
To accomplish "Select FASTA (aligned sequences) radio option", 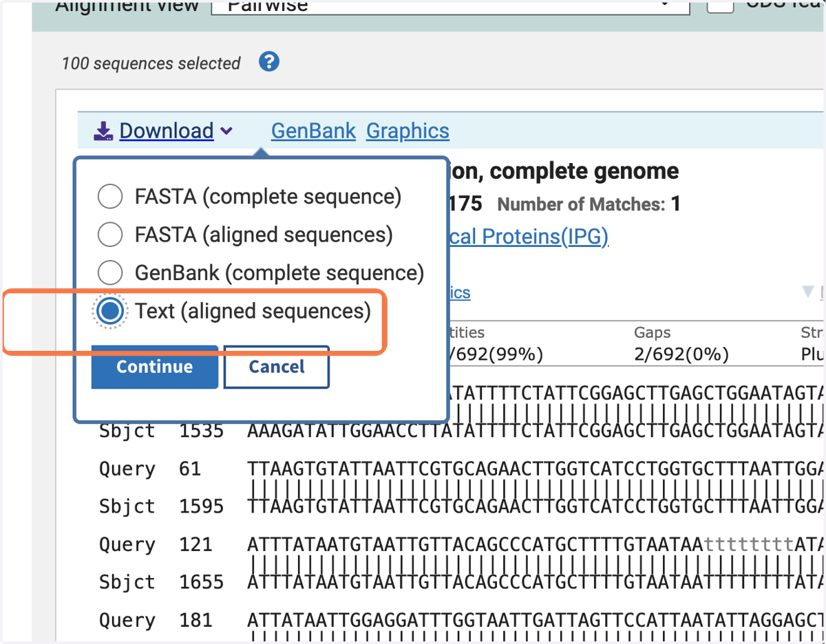I will [110, 235].
